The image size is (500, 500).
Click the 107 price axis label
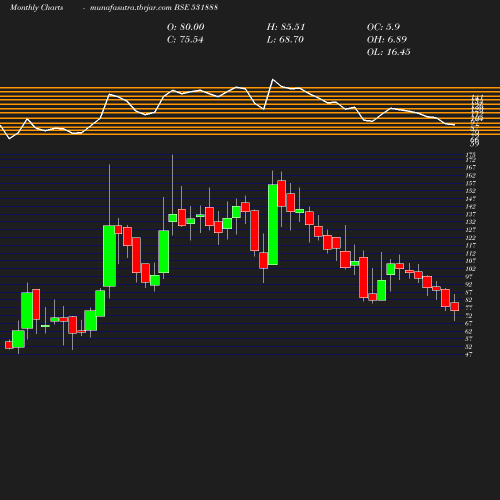pyautogui.click(x=470, y=261)
